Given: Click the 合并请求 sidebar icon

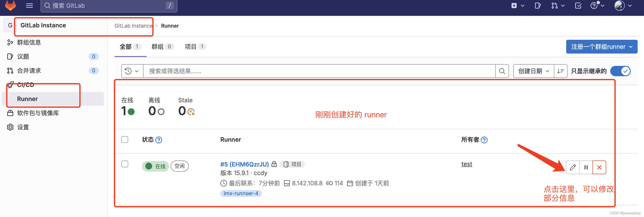Looking at the screenshot, I should coord(10,71).
